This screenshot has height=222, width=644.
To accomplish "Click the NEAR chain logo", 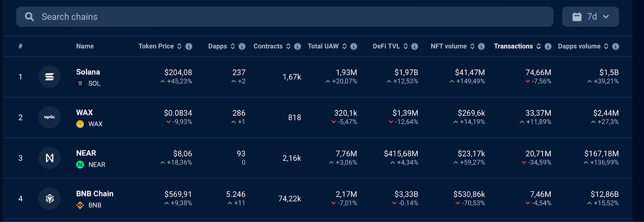I will [50, 158].
